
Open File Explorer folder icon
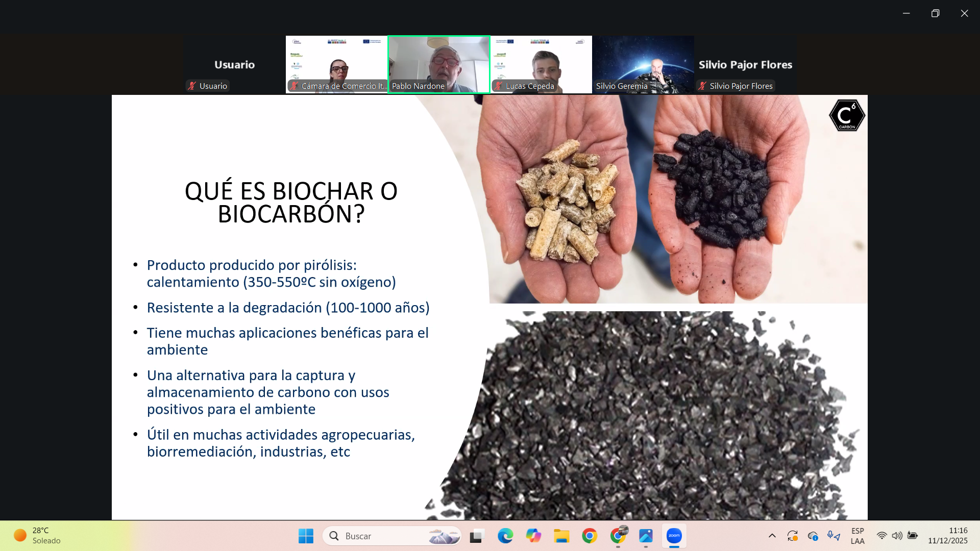click(561, 536)
